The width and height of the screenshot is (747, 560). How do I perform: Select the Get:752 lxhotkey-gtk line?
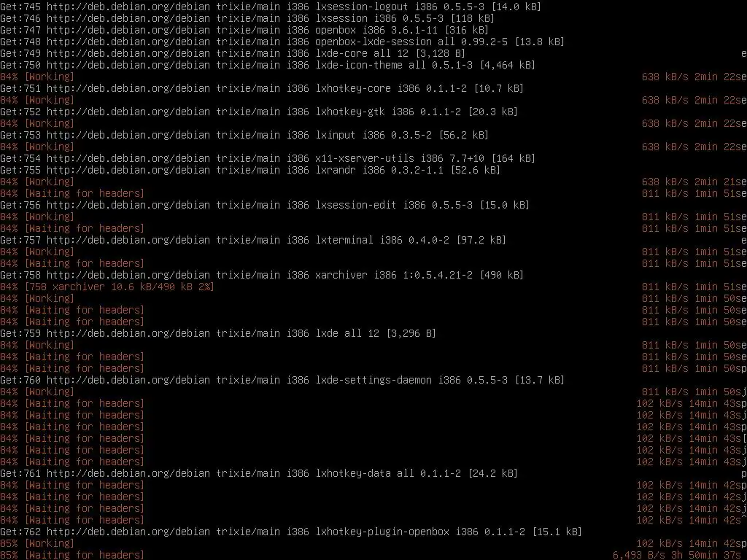point(259,112)
